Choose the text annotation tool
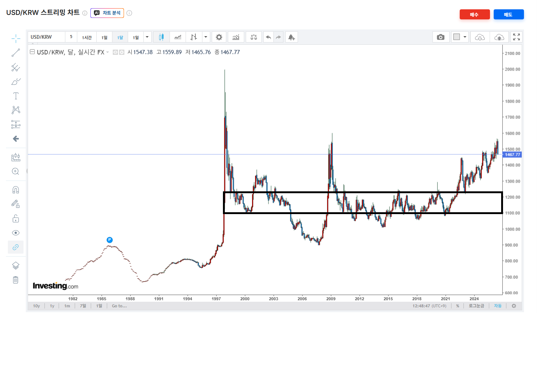 16,96
